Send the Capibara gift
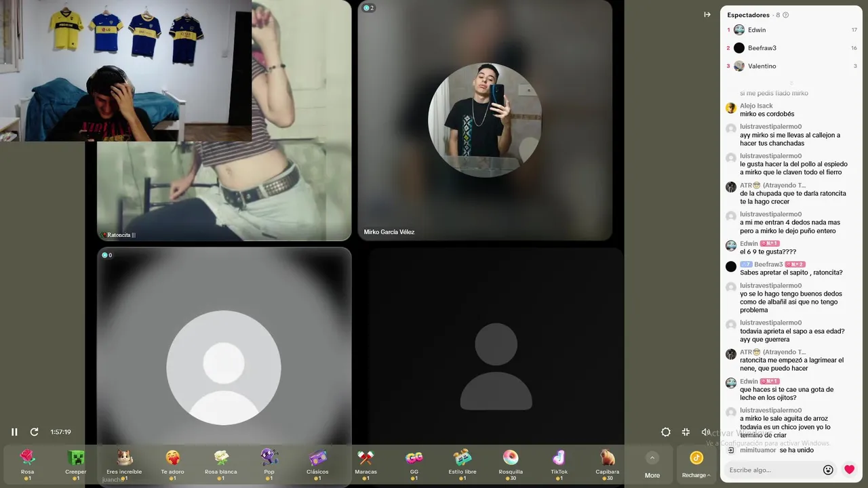 click(x=608, y=464)
